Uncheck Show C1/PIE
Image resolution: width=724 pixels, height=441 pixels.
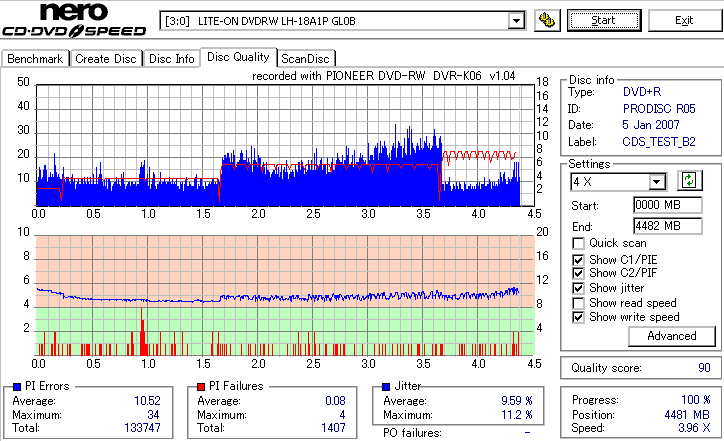(578, 260)
